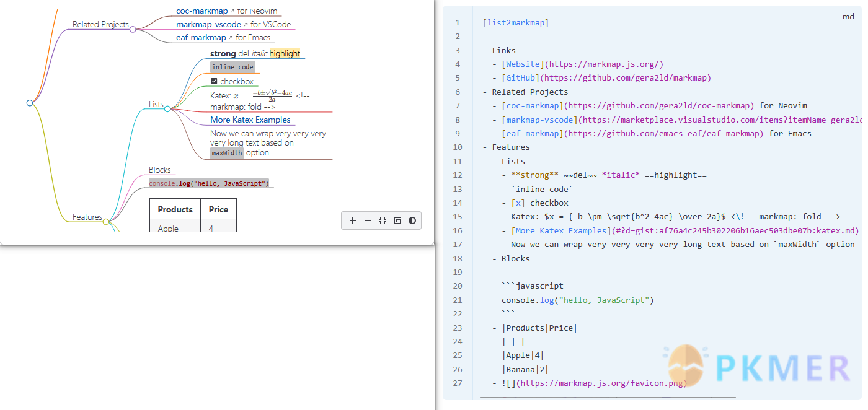Click '```javascript' on code line 20
Image resolution: width=868 pixels, height=410 pixels.
[x=533, y=286]
